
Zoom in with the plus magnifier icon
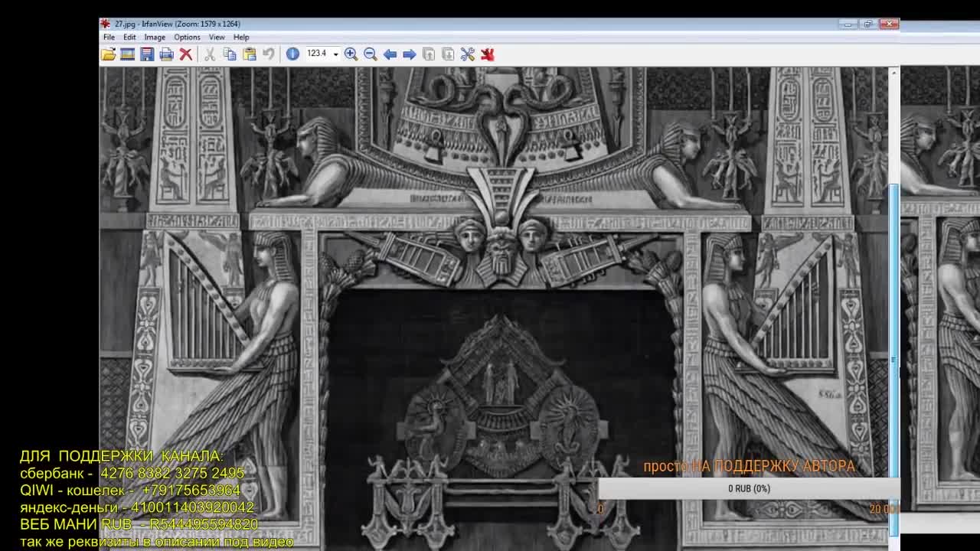(x=351, y=54)
